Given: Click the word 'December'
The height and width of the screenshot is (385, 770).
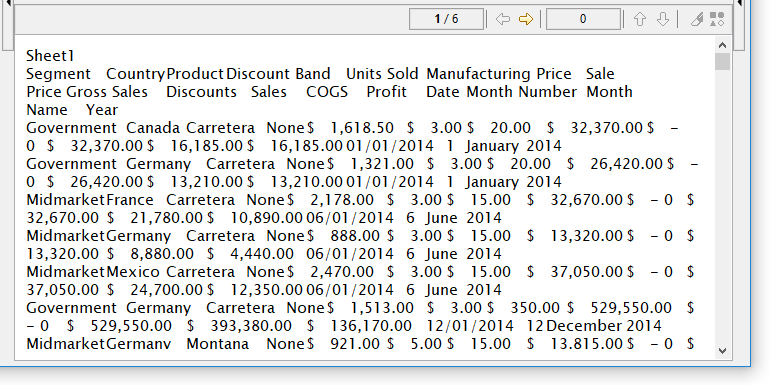Looking at the screenshot, I should coord(583,326).
